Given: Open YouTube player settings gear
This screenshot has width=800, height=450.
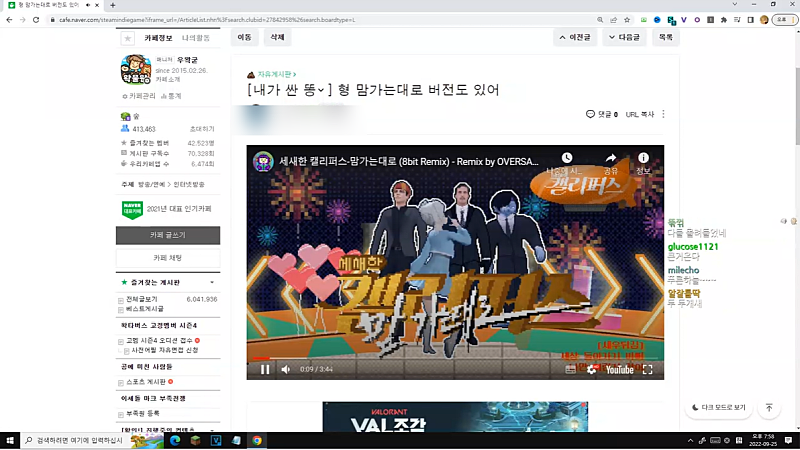Looking at the screenshot, I should click(591, 369).
